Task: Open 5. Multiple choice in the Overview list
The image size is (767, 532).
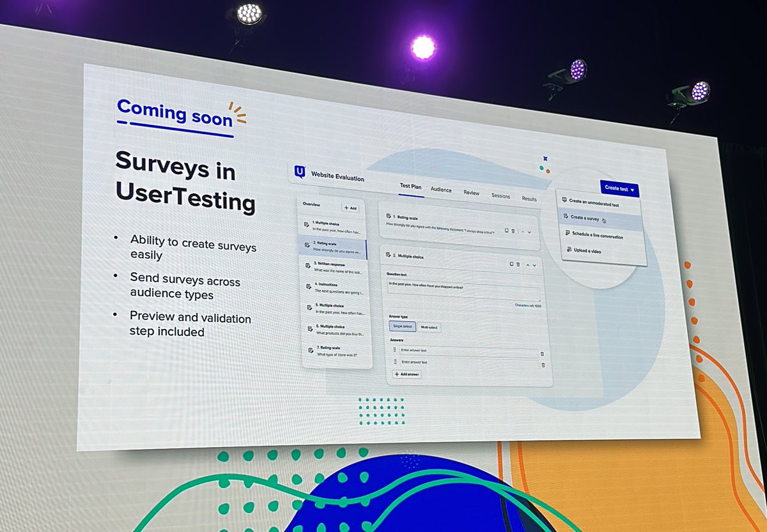Action: click(335, 309)
